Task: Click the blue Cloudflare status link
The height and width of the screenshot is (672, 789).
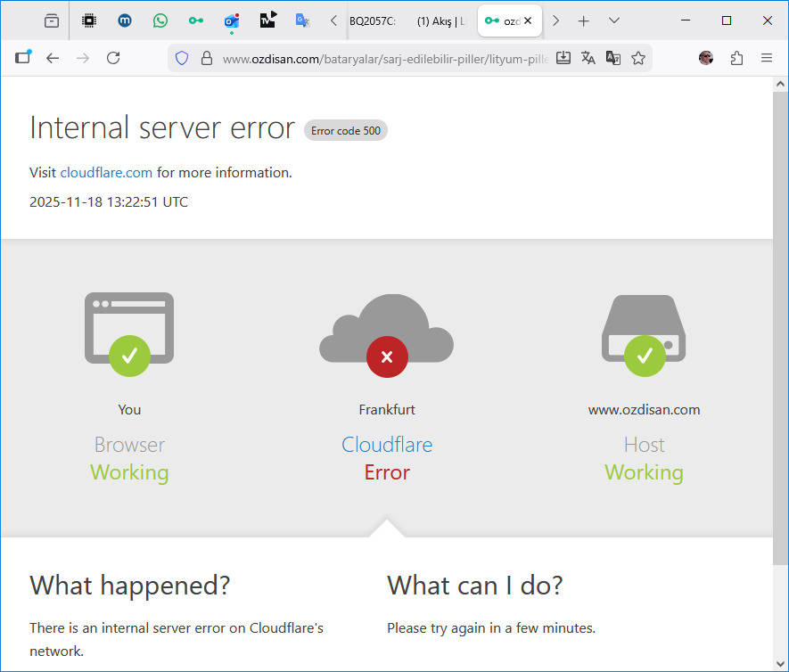Action: [387, 445]
